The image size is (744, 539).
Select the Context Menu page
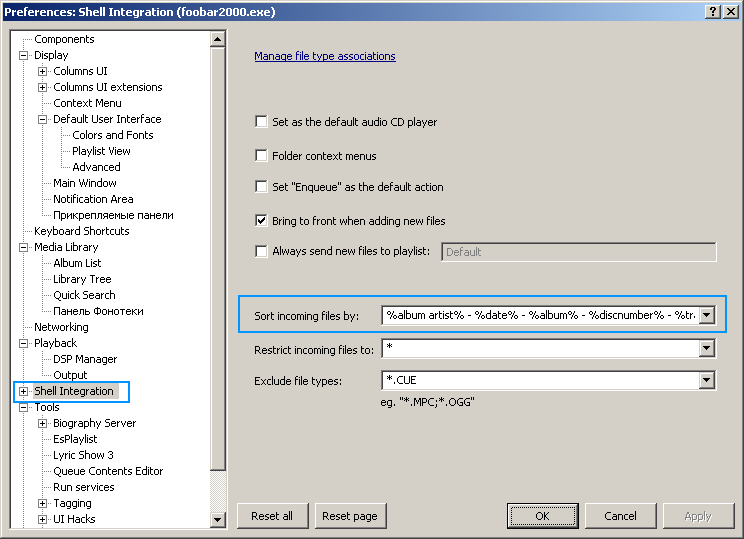coord(87,103)
